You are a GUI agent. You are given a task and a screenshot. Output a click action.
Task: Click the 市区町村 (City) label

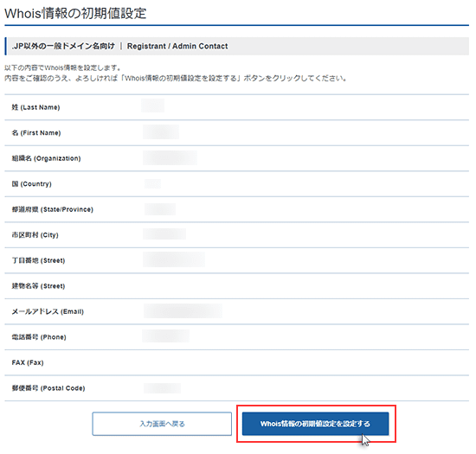point(35,234)
